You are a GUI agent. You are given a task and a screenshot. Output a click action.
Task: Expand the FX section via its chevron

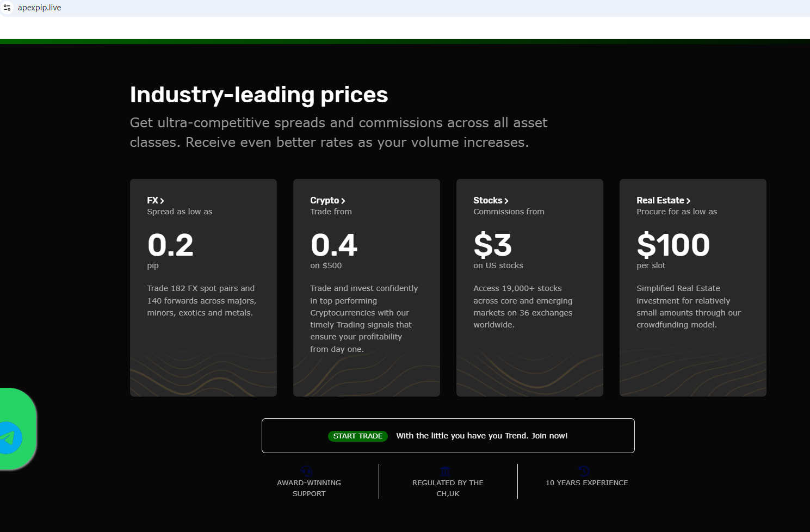click(x=163, y=200)
